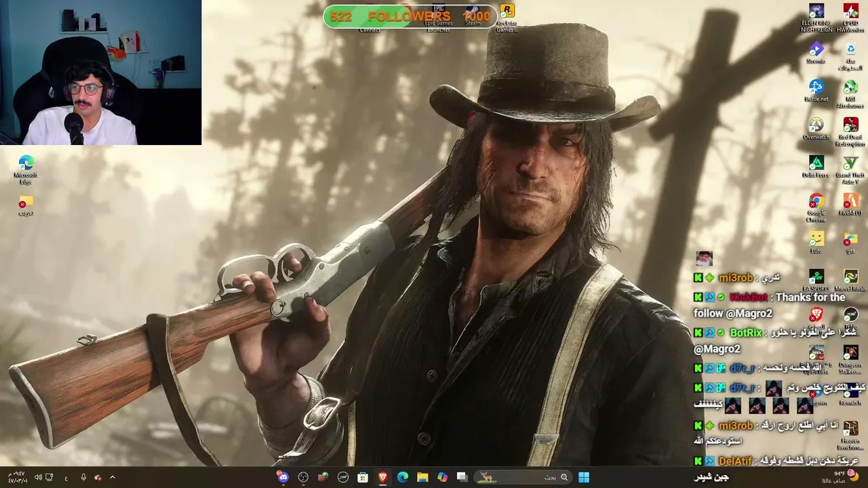This screenshot has width=868, height=488.
Task: Select the Google Chrome desktop icon
Action: [816, 207]
